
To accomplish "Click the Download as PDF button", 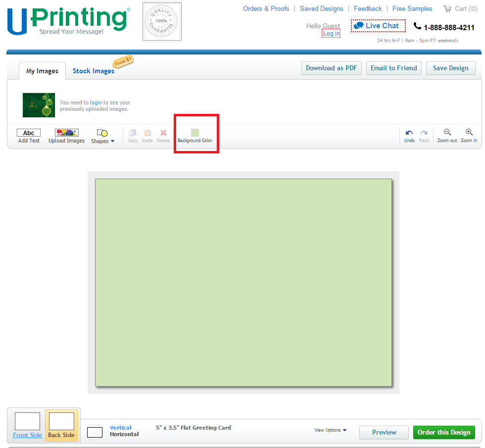I will (x=331, y=68).
